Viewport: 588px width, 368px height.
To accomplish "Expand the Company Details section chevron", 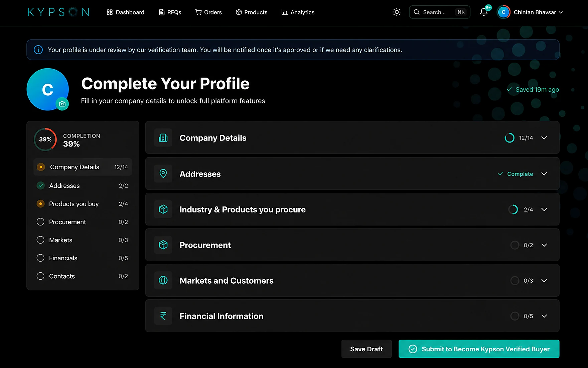I will tap(544, 137).
